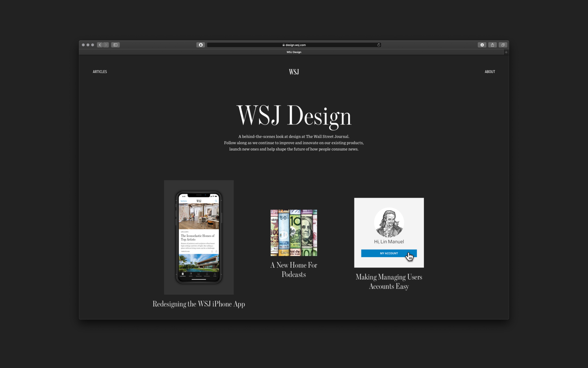This screenshot has height=368, width=588.
Task: Open the ABOUT page
Action: [490, 71]
